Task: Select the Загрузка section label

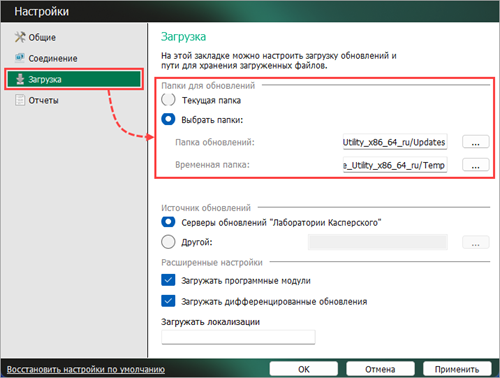Action: coord(45,80)
